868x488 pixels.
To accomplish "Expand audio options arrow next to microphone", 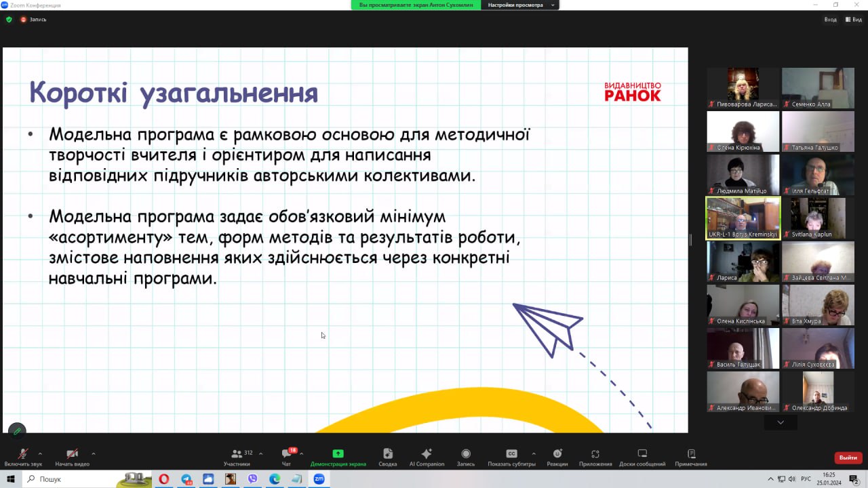I will coord(40,453).
